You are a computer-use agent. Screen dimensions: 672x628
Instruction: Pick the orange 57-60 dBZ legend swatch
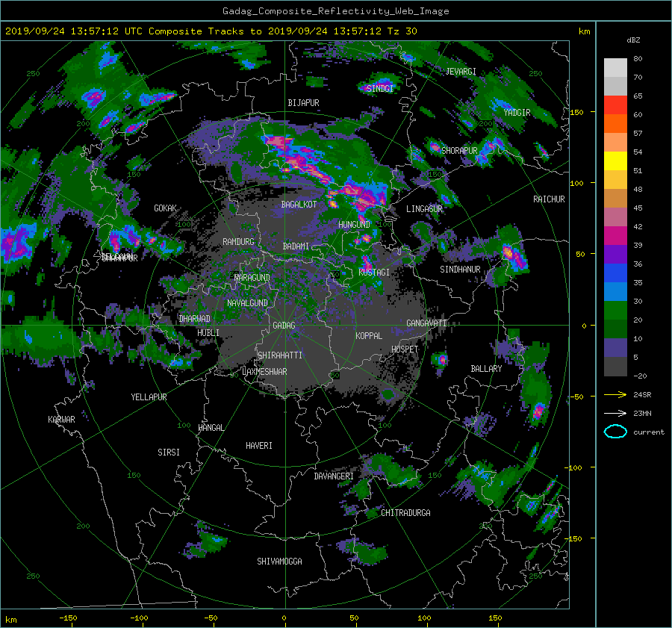(x=615, y=123)
